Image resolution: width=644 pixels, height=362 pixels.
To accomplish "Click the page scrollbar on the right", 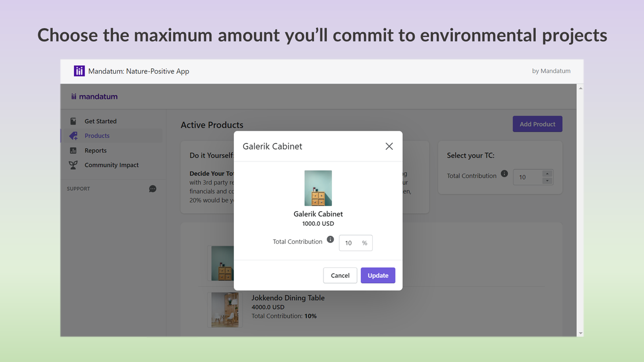I will click(580, 211).
